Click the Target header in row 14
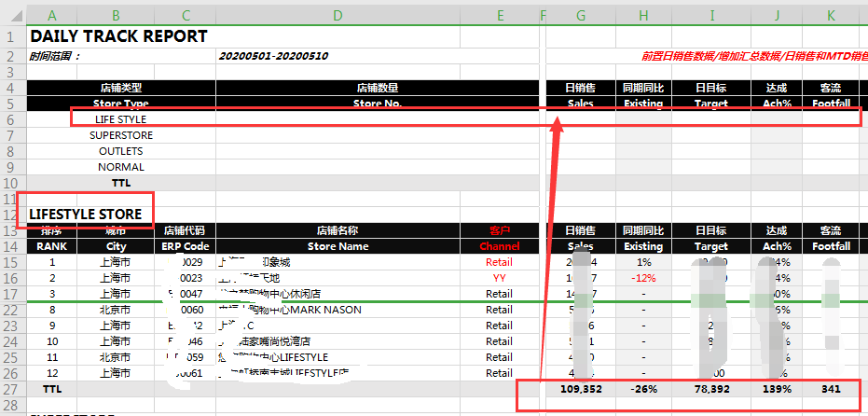 (x=711, y=246)
